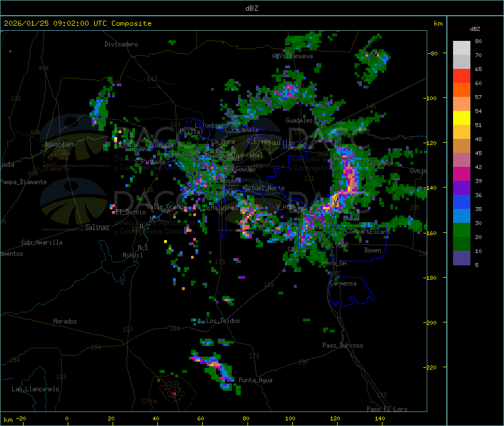Select the 39 dBZ purple legend swatch
Screen dimensions: 504x426
(461, 188)
